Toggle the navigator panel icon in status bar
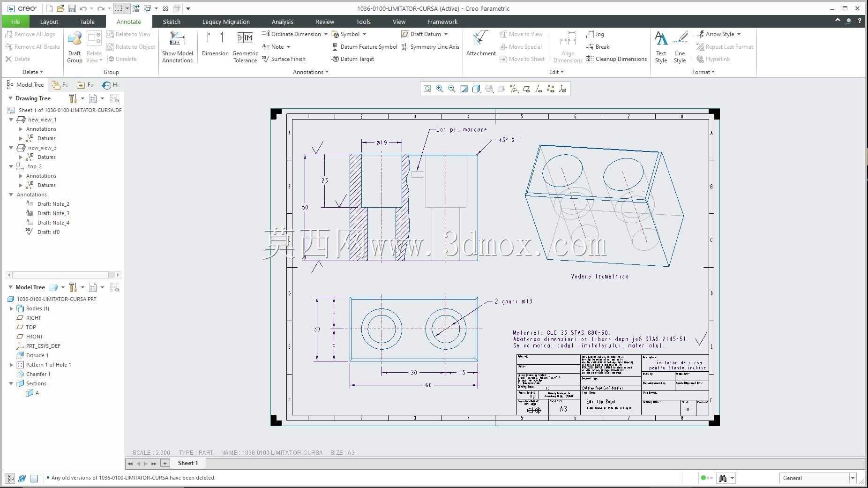868x488 pixels. click(x=10, y=478)
